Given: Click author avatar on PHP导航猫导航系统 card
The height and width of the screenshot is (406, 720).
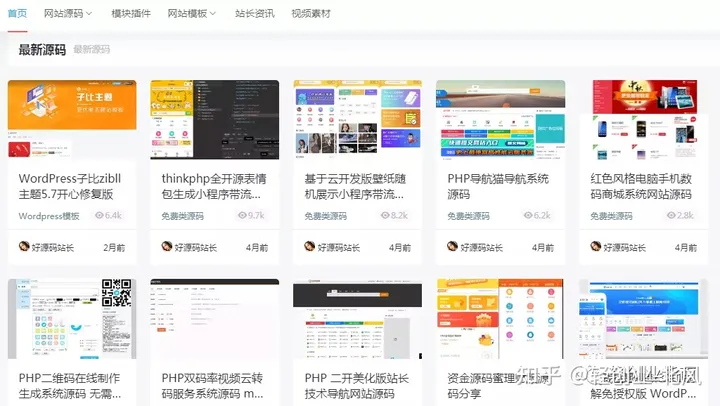Looking at the screenshot, I should (x=453, y=247).
